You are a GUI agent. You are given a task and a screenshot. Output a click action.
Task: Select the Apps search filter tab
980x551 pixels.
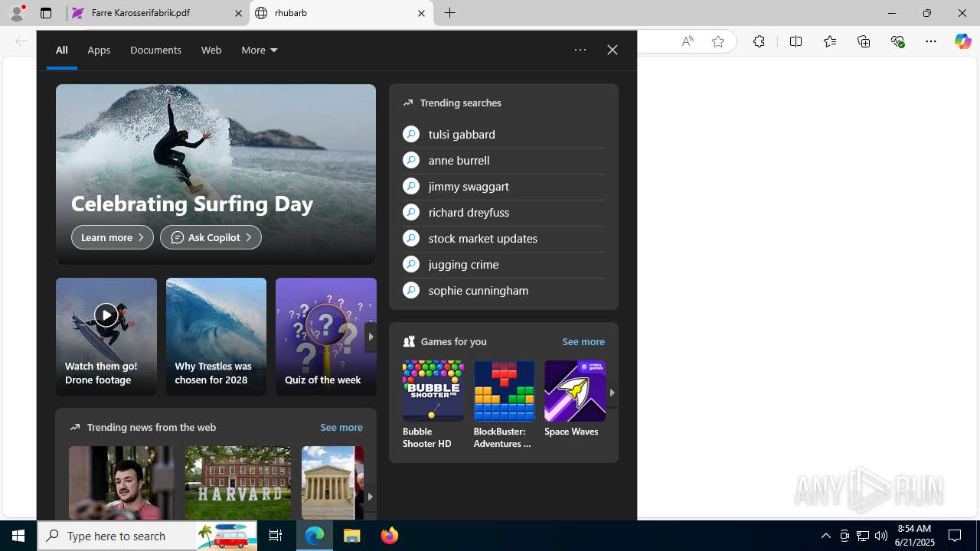[x=99, y=50]
